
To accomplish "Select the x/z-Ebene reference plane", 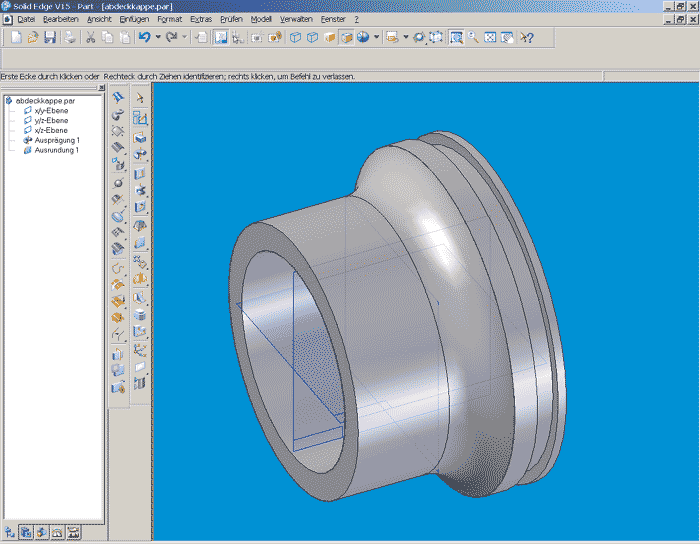I will 51,130.
